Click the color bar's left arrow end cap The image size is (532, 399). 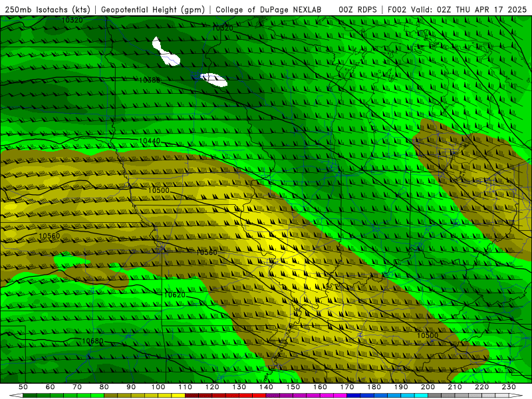(x=16, y=395)
